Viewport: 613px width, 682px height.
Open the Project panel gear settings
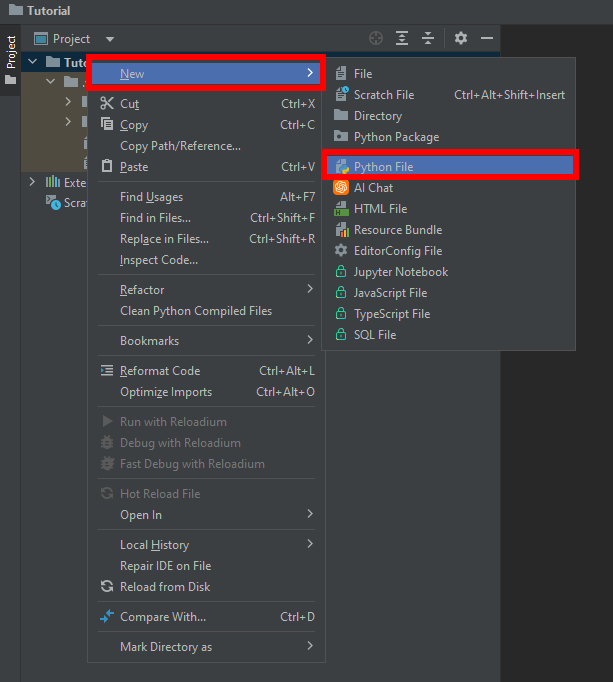click(x=461, y=38)
